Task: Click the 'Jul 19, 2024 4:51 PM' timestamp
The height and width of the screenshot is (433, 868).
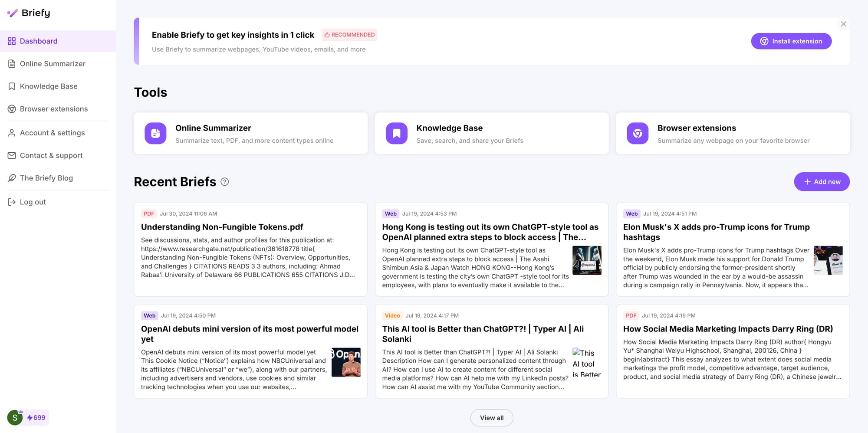Action: (670, 213)
